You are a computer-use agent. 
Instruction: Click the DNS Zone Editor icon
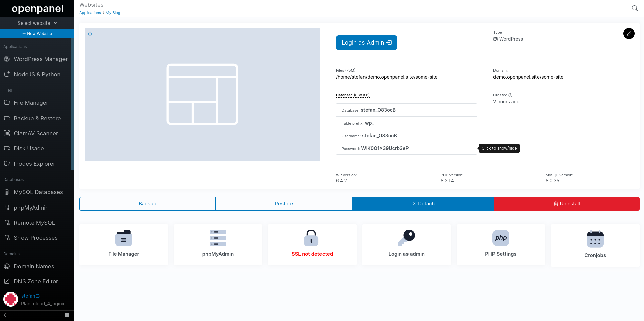pos(7,281)
